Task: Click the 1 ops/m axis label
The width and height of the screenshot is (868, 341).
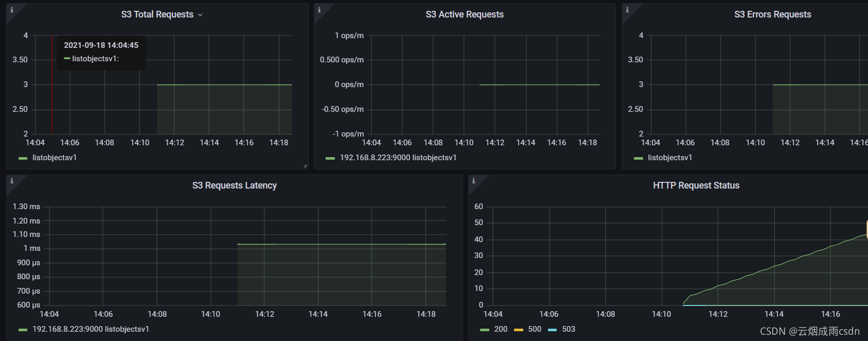Action: click(x=349, y=36)
